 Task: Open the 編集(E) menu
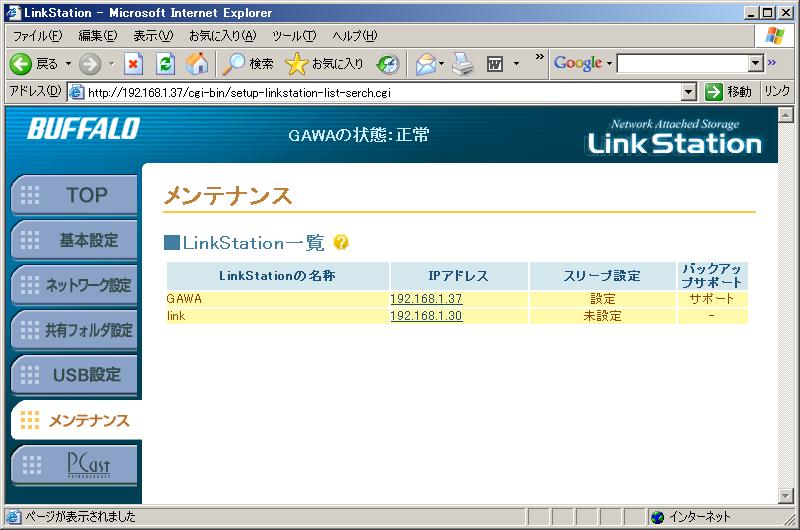(x=97, y=36)
